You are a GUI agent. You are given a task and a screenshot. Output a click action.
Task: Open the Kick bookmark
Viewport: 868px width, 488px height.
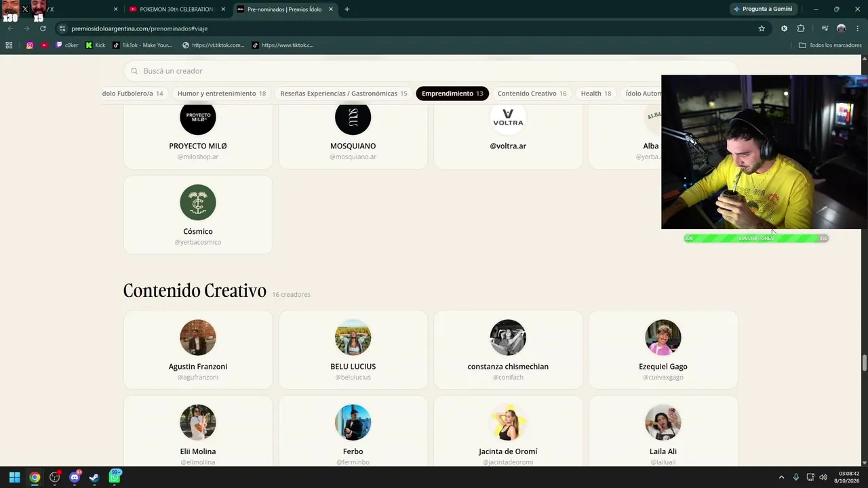coord(96,45)
